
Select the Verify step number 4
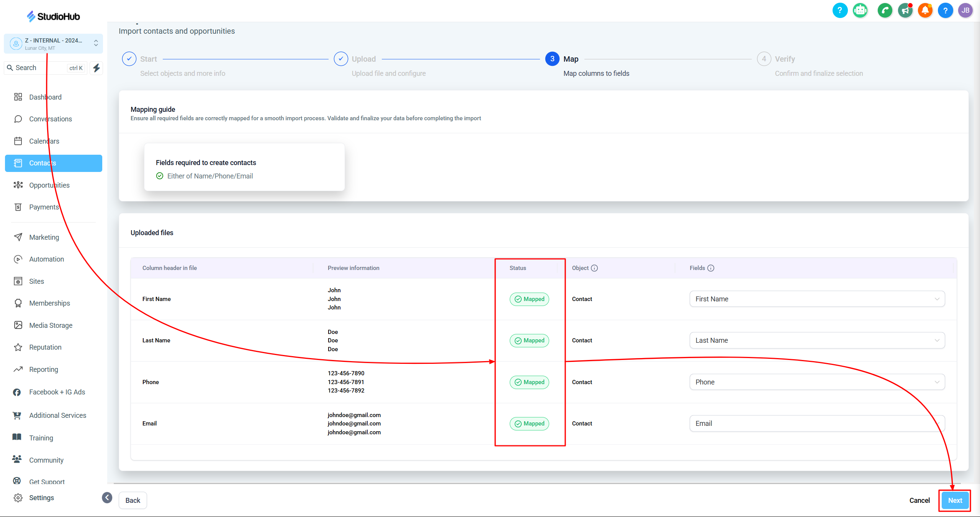[x=764, y=59]
